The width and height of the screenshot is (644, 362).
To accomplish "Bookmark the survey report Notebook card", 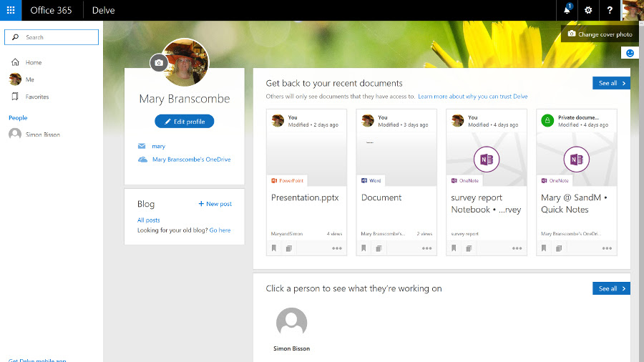I will [x=454, y=248].
